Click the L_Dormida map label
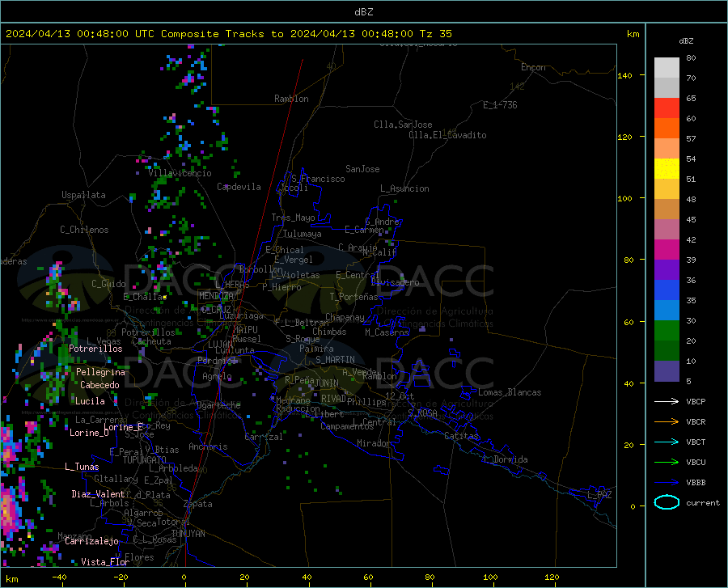 506,459
